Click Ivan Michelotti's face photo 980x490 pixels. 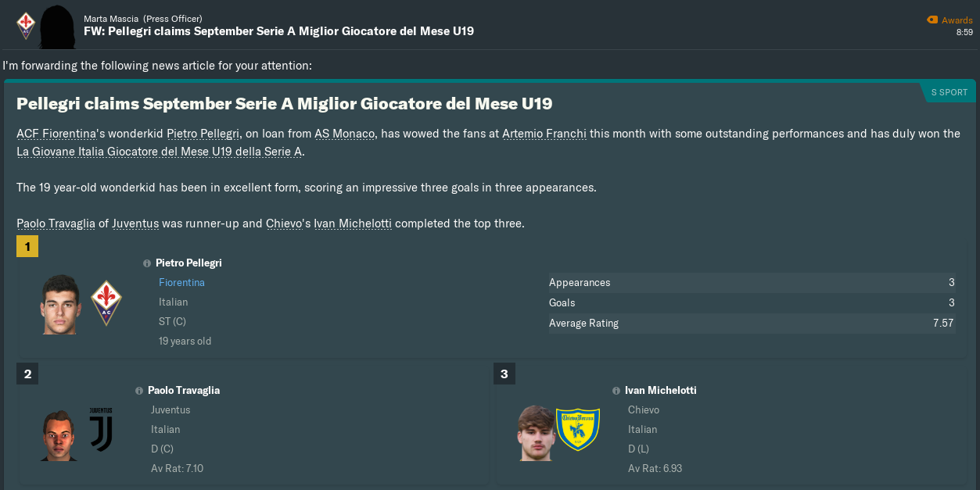coord(535,432)
